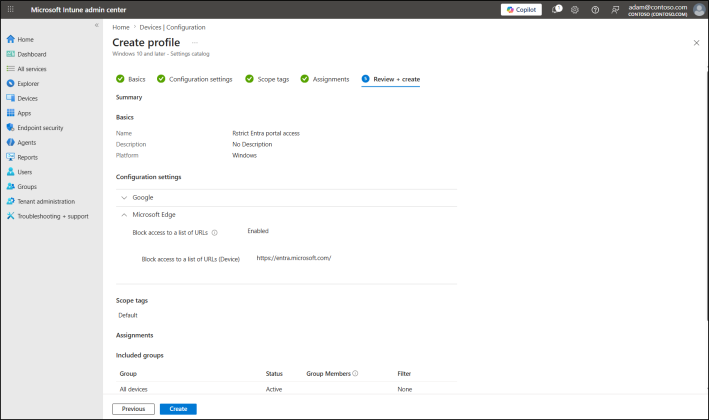Click the Create button

[178, 409]
